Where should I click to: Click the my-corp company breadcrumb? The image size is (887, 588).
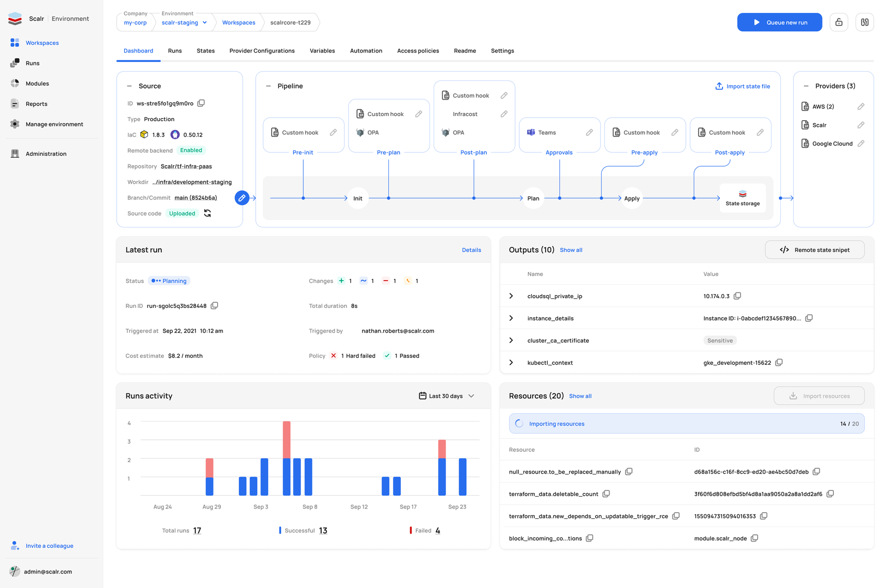135,23
